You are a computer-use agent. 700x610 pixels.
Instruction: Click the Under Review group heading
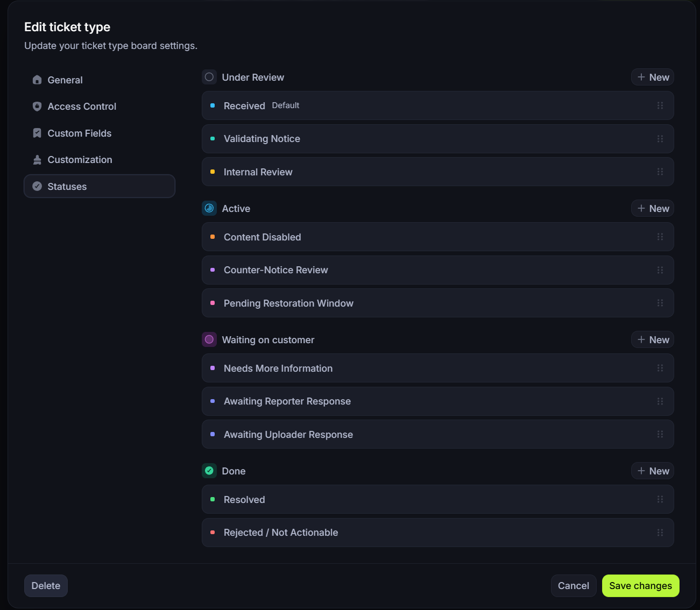pos(253,77)
